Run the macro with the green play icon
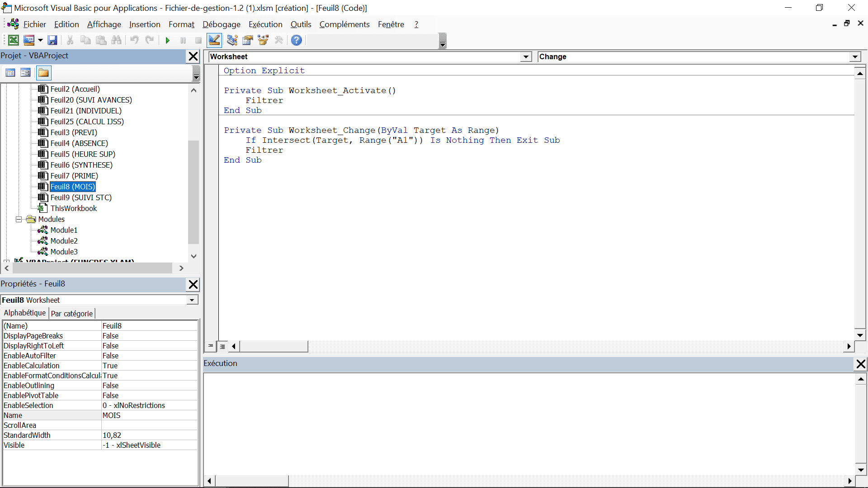 [x=168, y=40]
